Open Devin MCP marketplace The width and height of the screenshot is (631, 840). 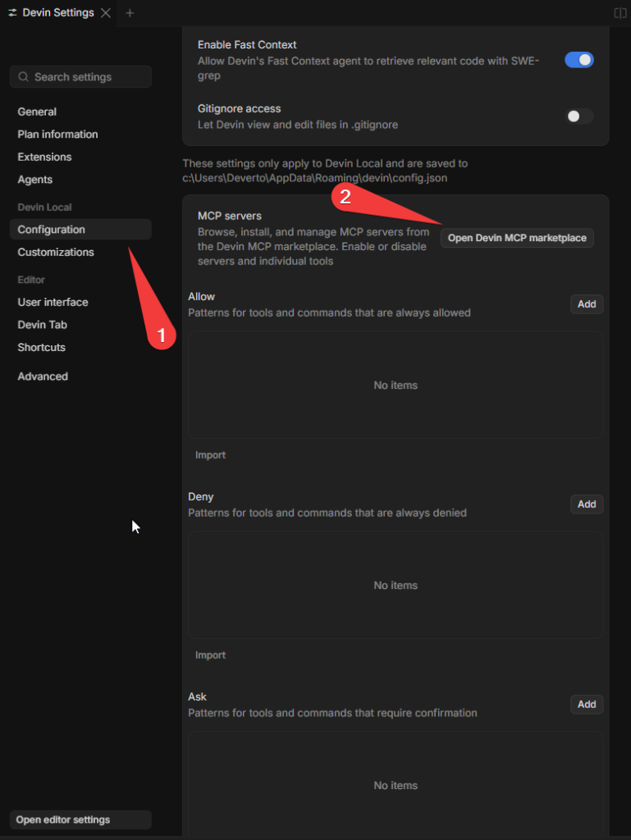click(517, 238)
